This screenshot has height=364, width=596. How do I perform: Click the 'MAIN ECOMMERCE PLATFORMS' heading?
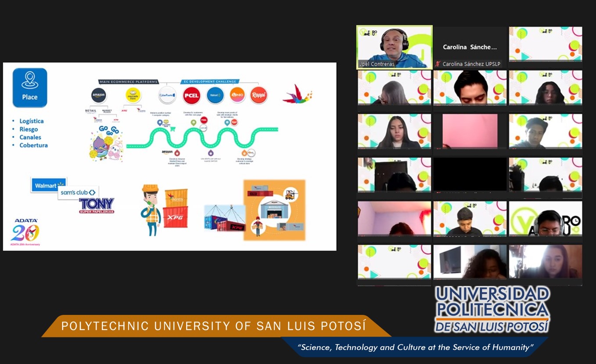coord(129,82)
